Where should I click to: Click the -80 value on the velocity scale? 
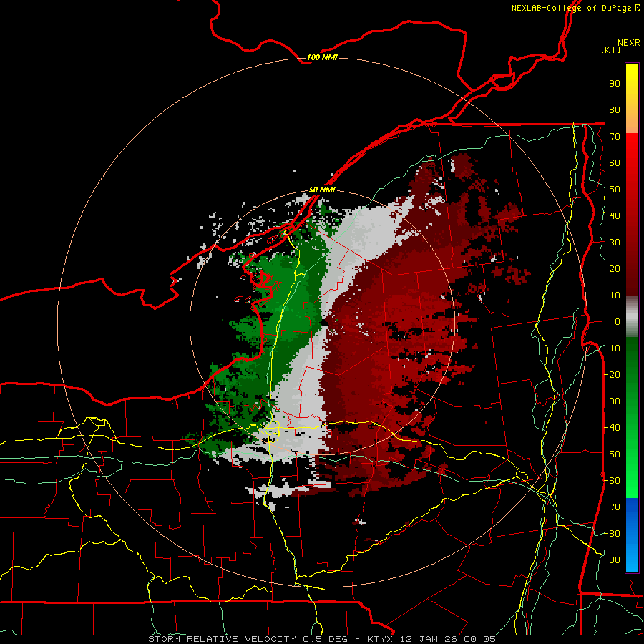[x=612, y=534]
